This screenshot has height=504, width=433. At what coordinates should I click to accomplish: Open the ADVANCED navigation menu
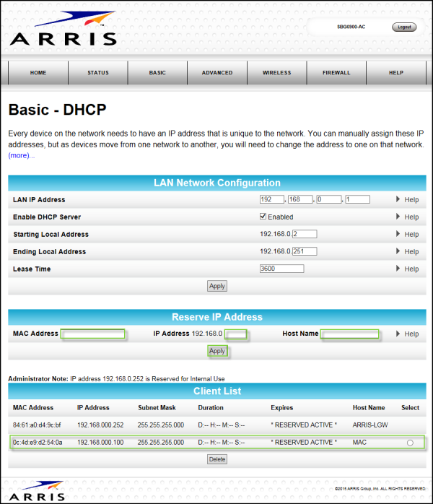(x=217, y=73)
